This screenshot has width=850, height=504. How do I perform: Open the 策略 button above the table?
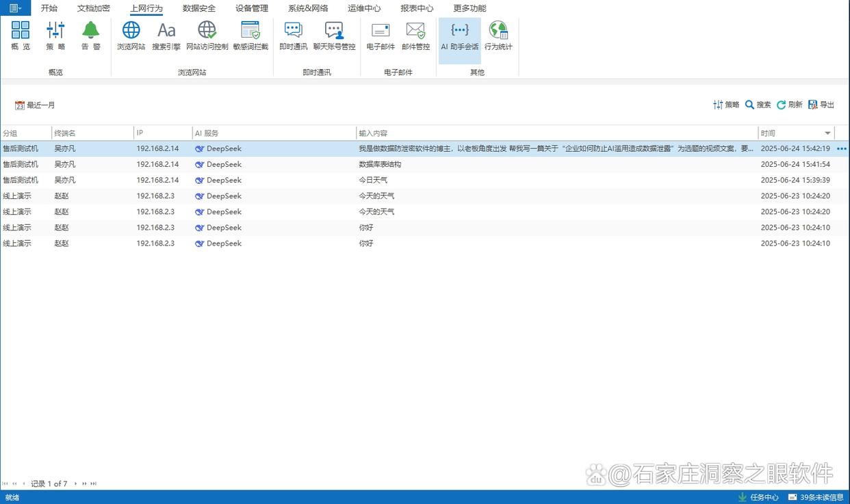coord(726,105)
